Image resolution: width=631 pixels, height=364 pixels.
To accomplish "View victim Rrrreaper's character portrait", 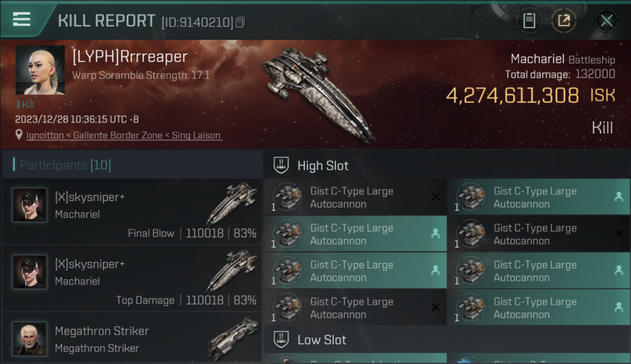I will 40,70.
